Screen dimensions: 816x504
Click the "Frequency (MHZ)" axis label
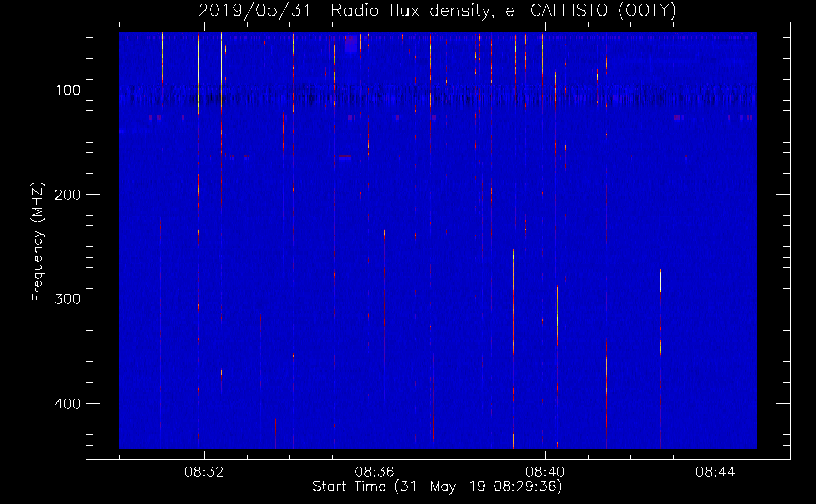pyautogui.click(x=38, y=241)
